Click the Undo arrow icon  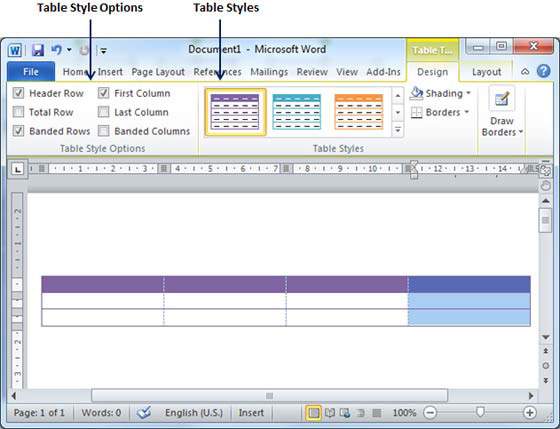(x=56, y=50)
